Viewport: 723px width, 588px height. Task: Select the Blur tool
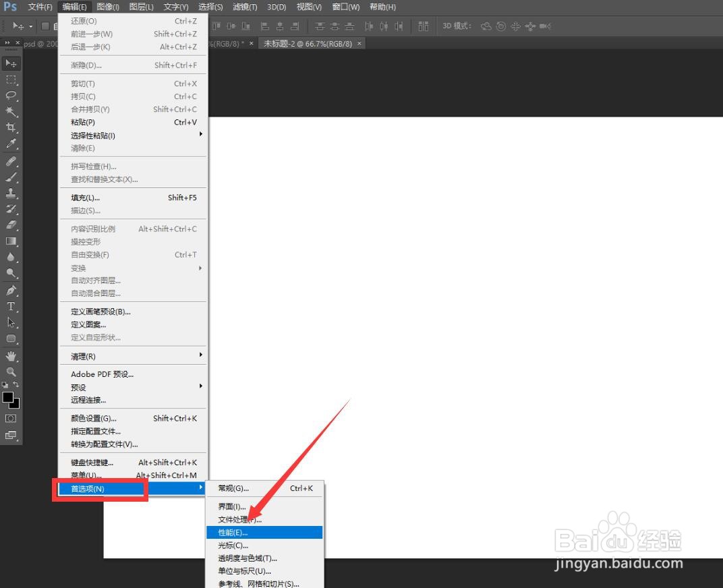pyautogui.click(x=11, y=257)
